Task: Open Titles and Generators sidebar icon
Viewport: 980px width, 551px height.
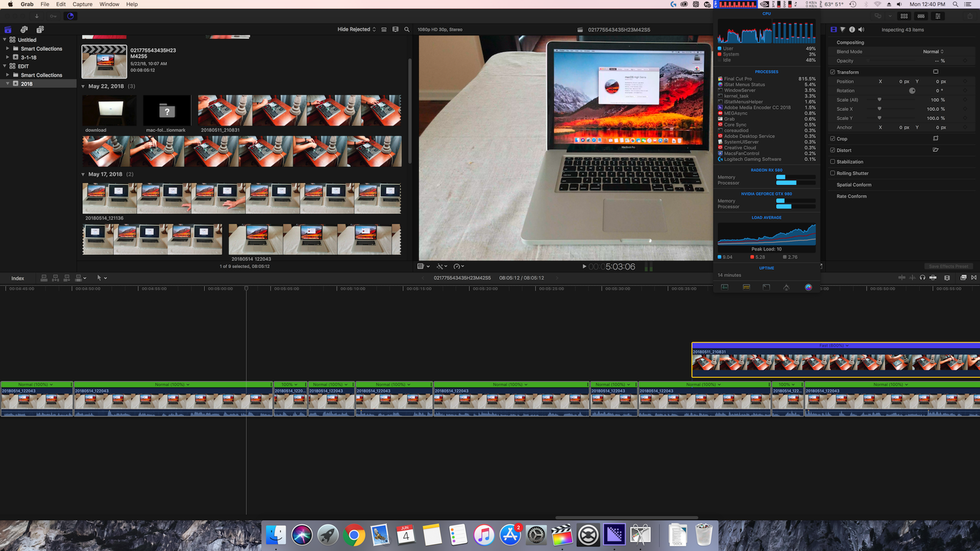Action: pos(40,30)
